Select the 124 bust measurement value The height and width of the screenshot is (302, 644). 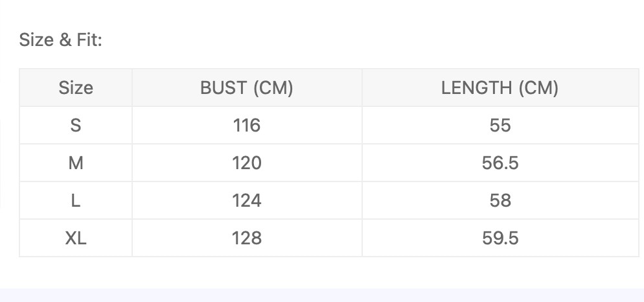point(247,200)
